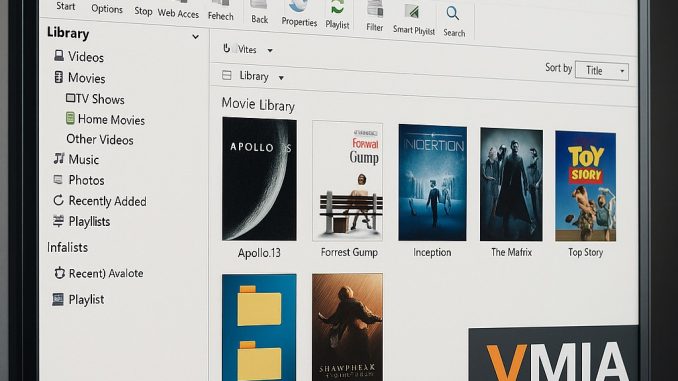
Task: Open the yellow folders thumbnail
Action: [x=259, y=327]
